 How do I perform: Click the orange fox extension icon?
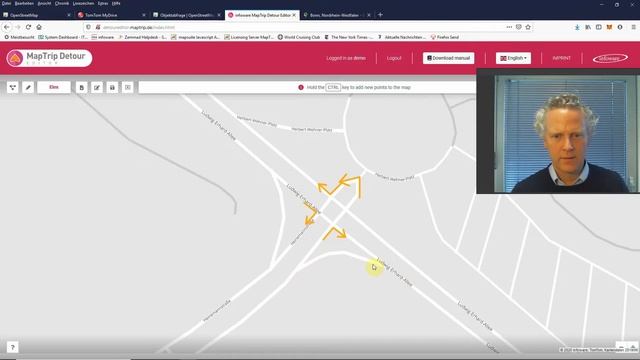point(609,27)
